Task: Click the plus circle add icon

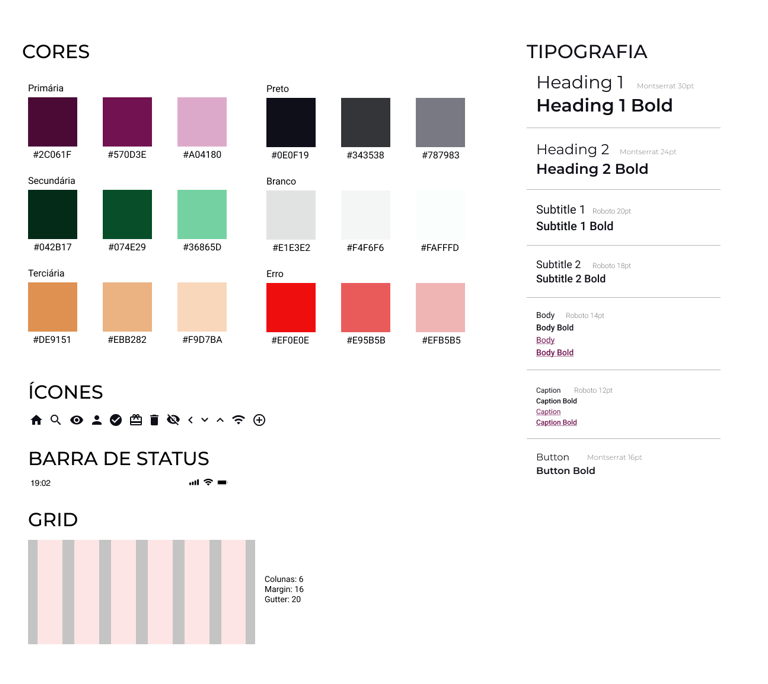Action: pos(259,420)
